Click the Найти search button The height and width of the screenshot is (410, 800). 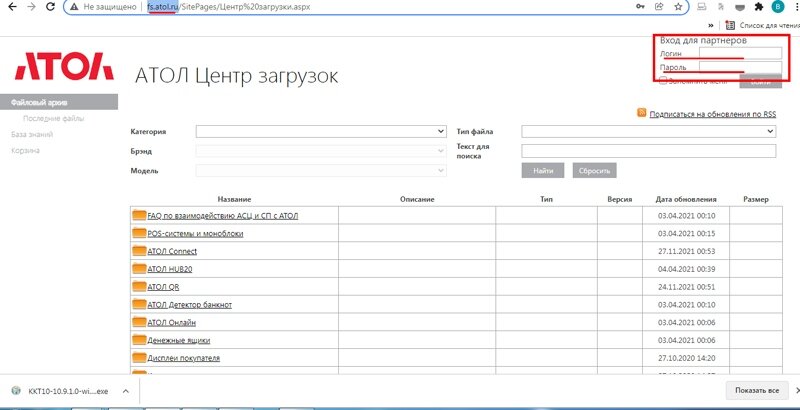[543, 170]
